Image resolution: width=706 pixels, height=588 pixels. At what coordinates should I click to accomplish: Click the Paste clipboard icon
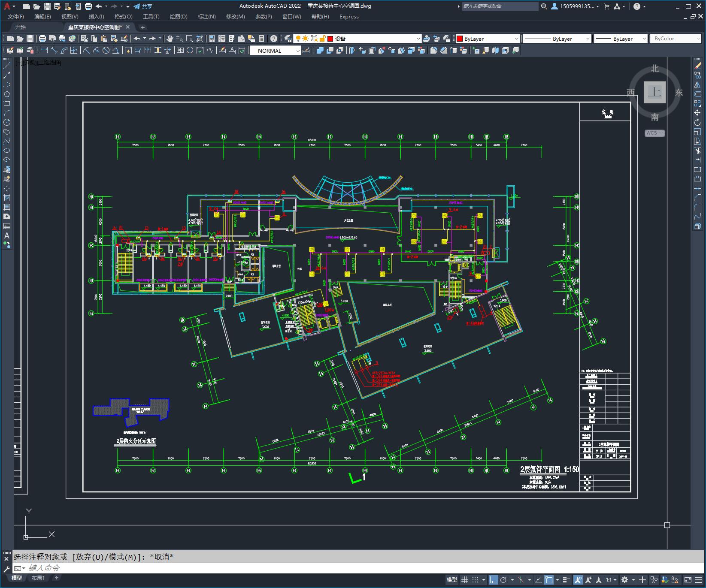pyautogui.click(x=104, y=39)
